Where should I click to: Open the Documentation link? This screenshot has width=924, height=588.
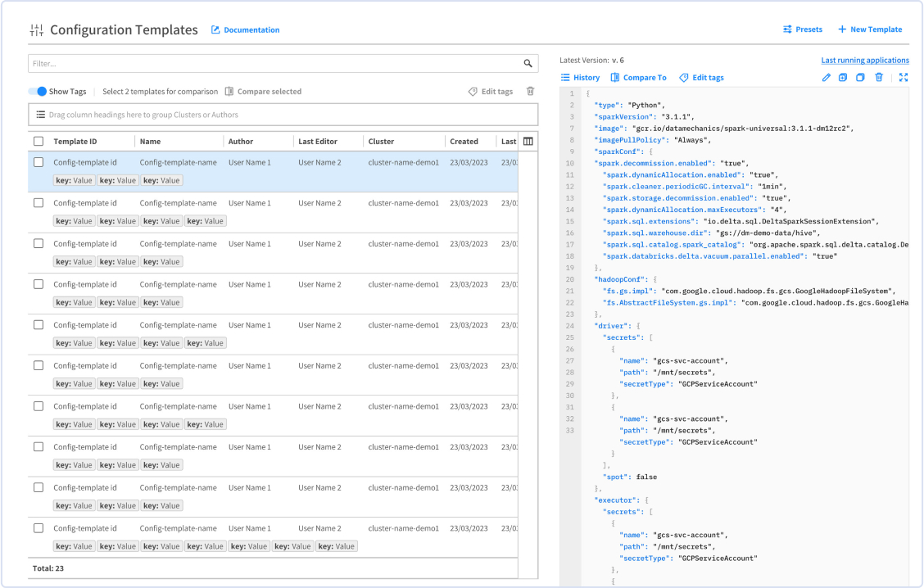pyautogui.click(x=246, y=30)
